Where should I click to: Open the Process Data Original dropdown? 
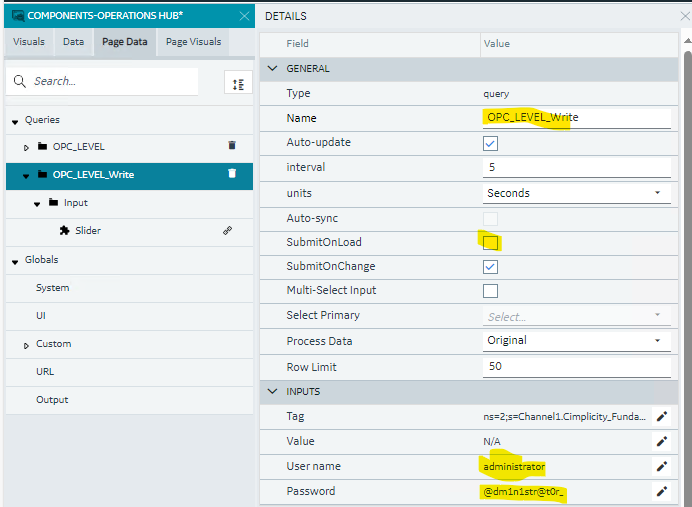coord(576,341)
